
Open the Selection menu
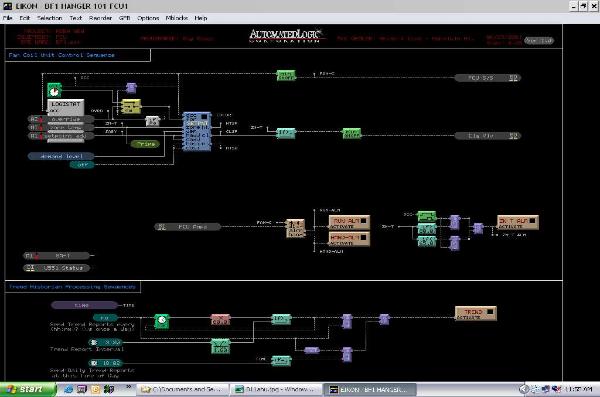50,18
